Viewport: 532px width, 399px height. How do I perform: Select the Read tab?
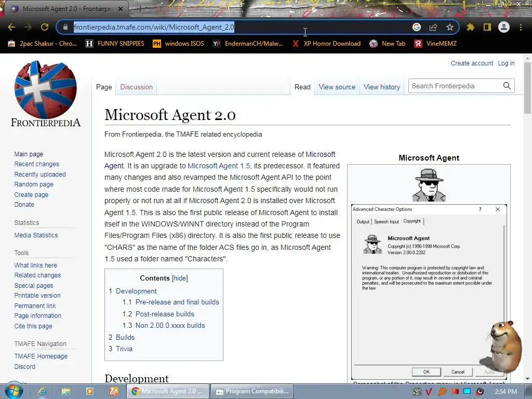click(302, 87)
